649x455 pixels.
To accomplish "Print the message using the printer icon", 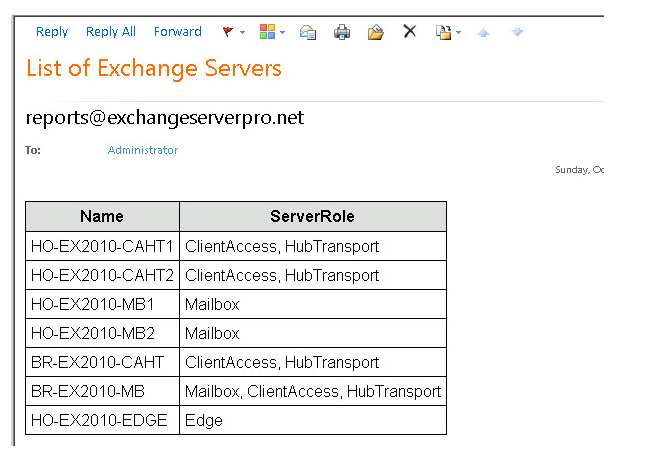I will [x=342, y=32].
